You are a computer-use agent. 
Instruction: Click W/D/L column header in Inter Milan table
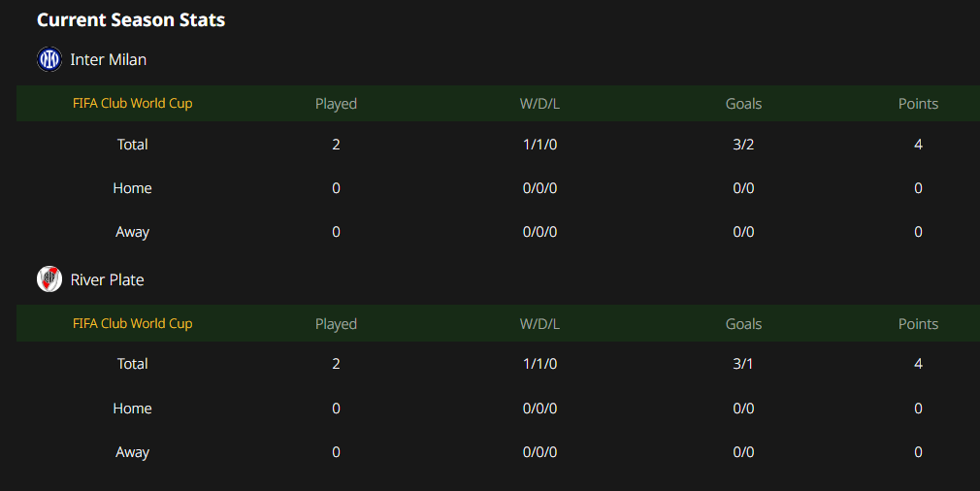[x=540, y=104]
